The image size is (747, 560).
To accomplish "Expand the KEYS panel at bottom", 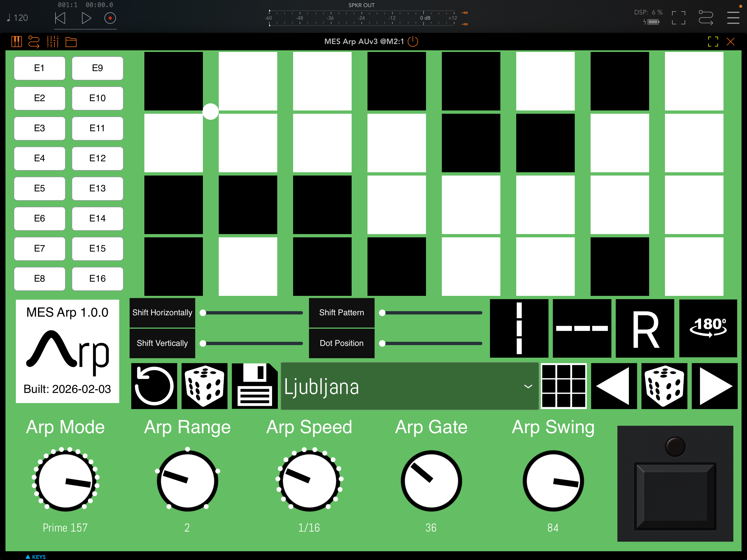I will 36,557.
